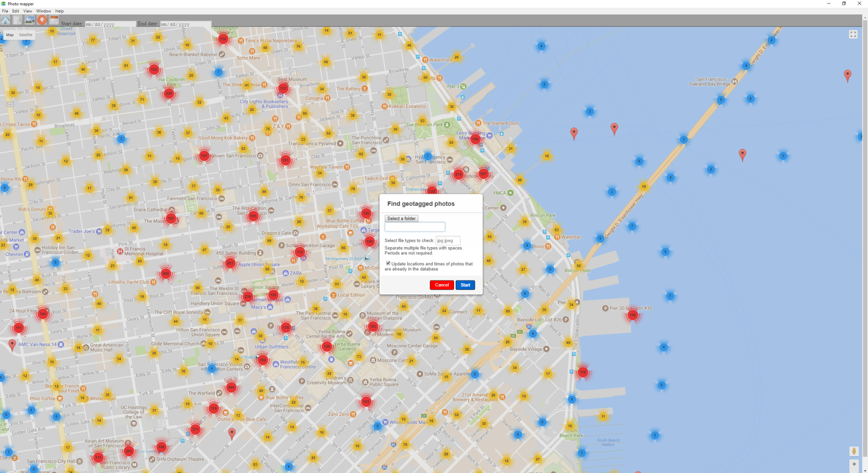Open the End date picker field

click(185, 24)
